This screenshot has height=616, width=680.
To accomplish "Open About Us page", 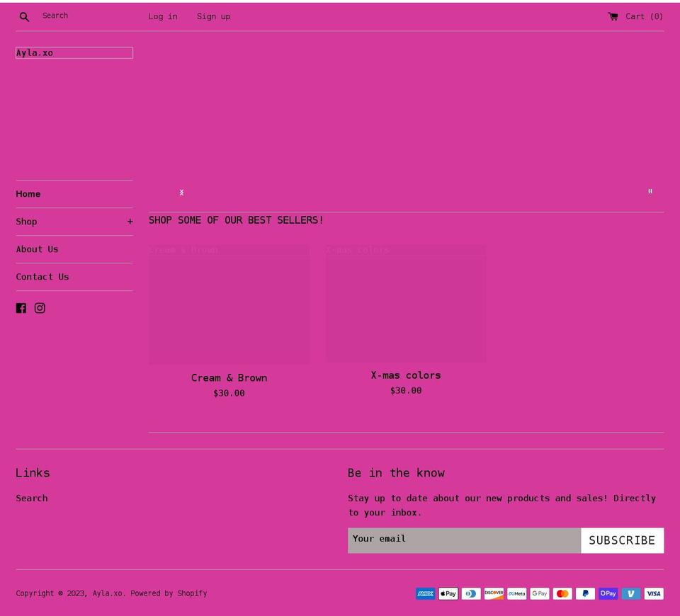I will pos(38,249).
